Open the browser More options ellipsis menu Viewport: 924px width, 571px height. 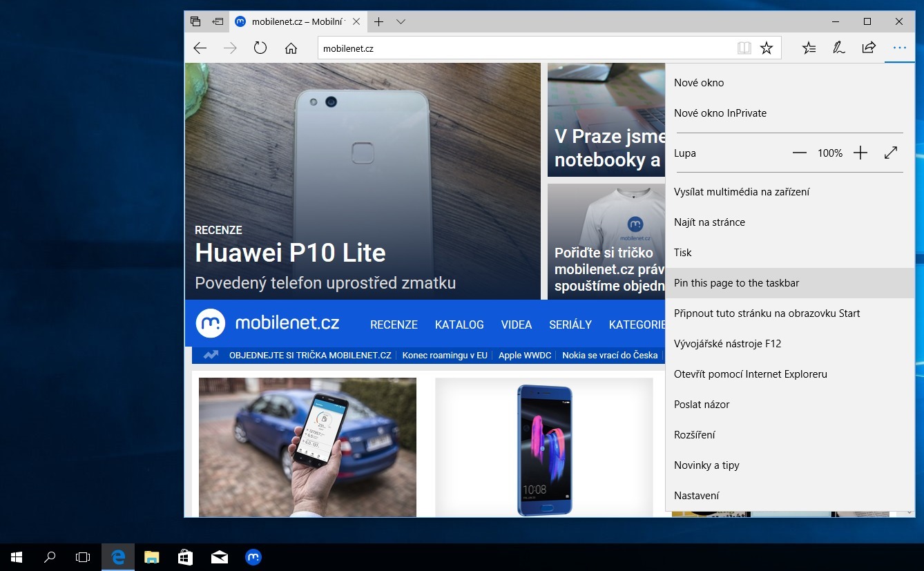[x=899, y=48]
